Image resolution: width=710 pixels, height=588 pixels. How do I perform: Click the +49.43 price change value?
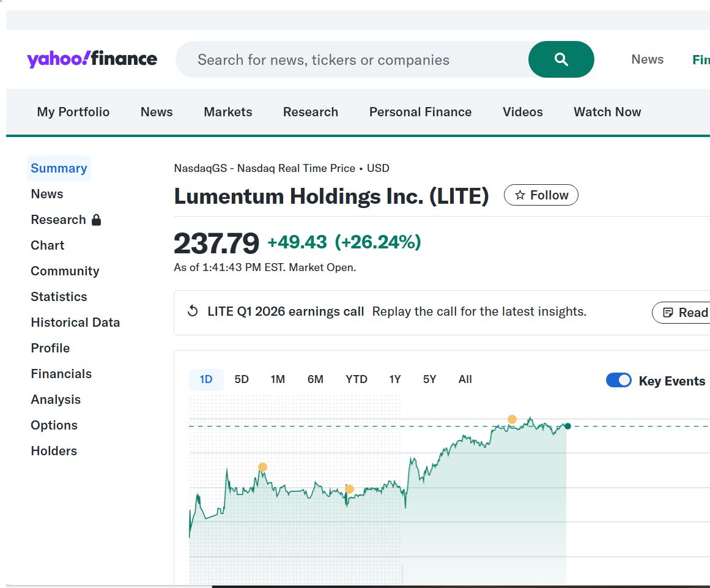click(x=297, y=242)
